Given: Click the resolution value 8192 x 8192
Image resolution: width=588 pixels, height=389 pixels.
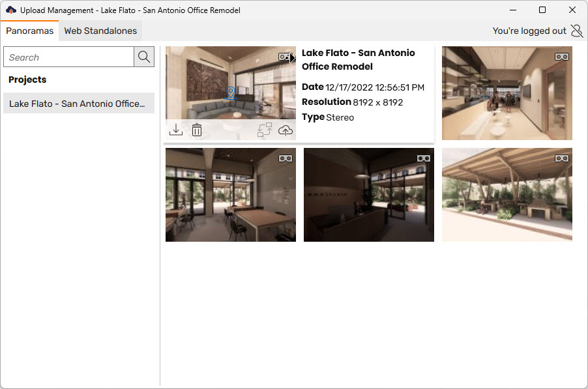Looking at the screenshot, I should click(x=377, y=102).
